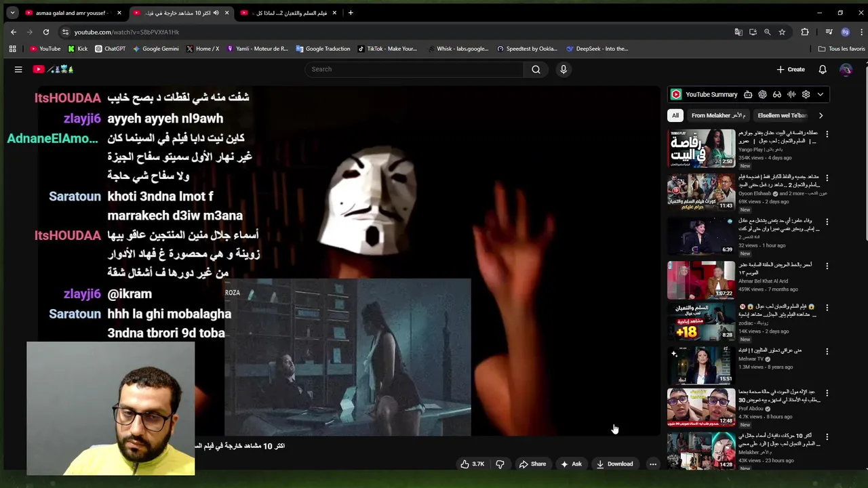This screenshot has width=868, height=488.
Task: Select the Elsellem wel Te'ban filter chip
Action: (x=782, y=115)
